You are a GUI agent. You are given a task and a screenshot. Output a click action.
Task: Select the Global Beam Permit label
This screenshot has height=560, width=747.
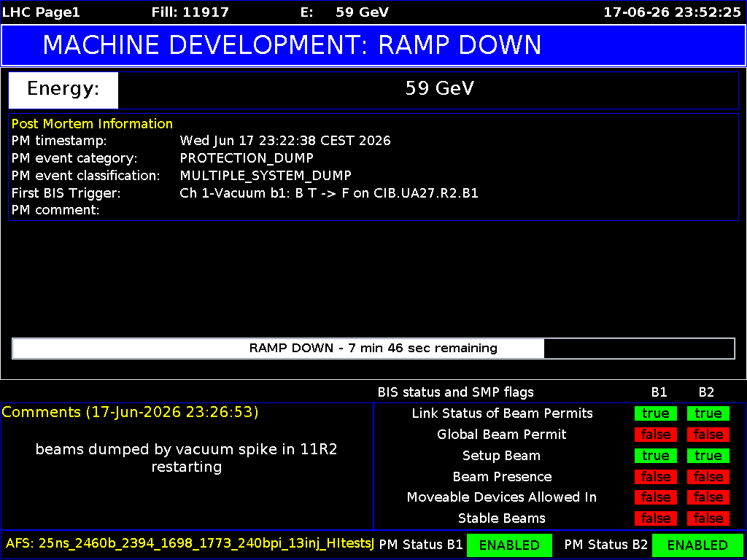click(x=502, y=435)
